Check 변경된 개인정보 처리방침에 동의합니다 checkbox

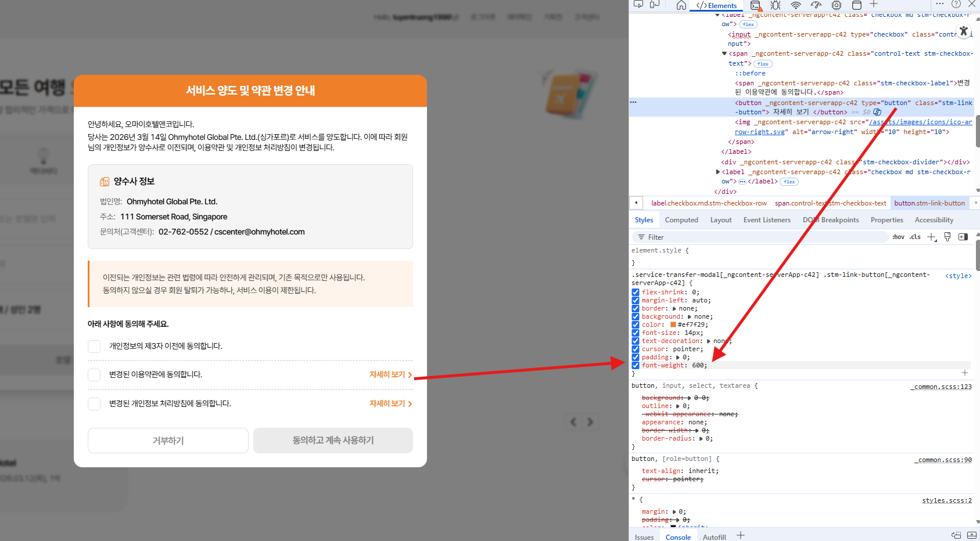click(94, 403)
